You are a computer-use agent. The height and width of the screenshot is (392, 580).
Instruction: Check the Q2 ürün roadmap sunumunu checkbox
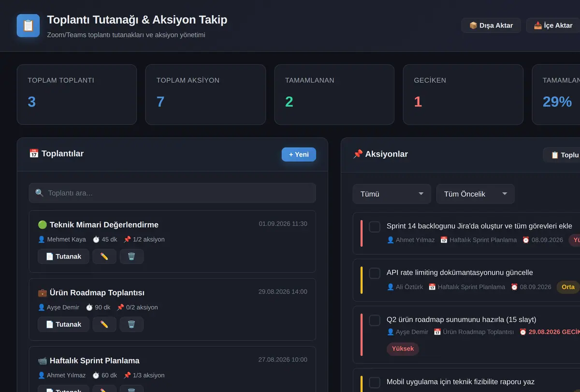[x=375, y=320]
